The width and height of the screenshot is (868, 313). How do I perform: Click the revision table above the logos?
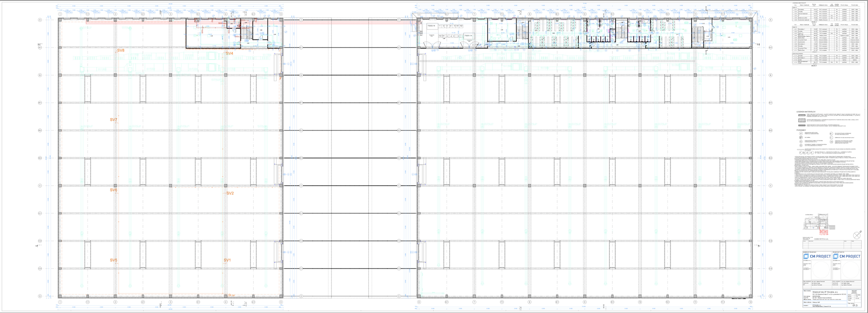point(831,245)
